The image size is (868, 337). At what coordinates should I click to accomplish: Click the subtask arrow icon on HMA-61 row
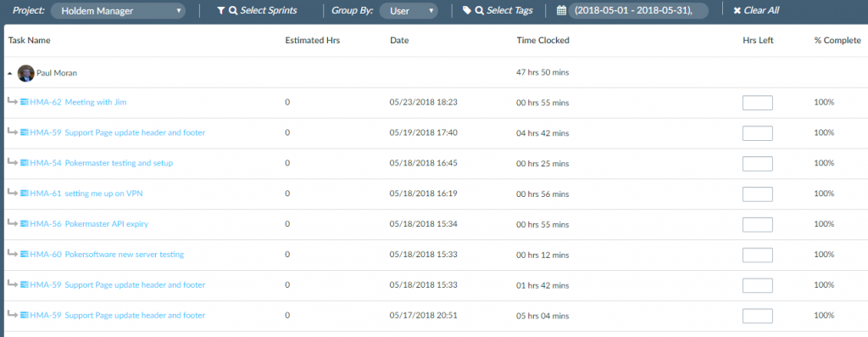tap(12, 193)
